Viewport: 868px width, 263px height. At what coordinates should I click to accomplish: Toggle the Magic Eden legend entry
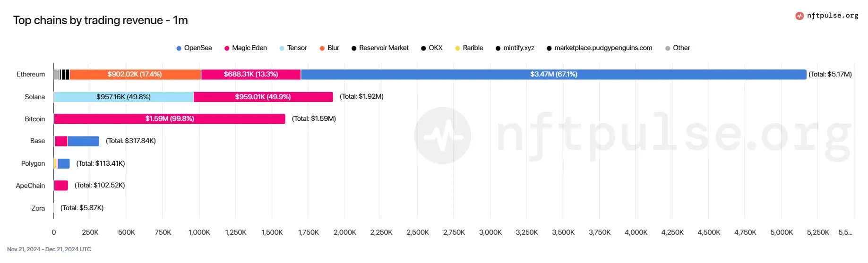pos(245,48)
